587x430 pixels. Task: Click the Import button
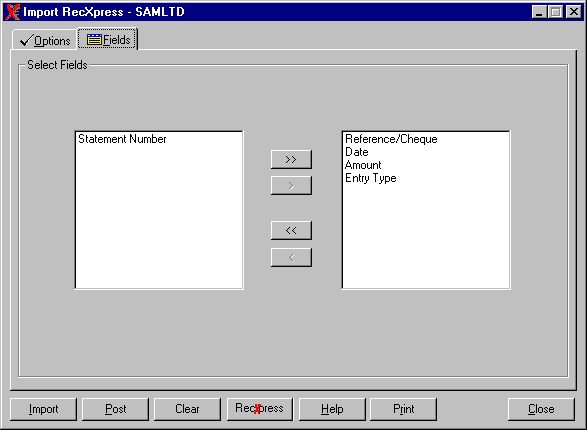[x=43, y=409]
